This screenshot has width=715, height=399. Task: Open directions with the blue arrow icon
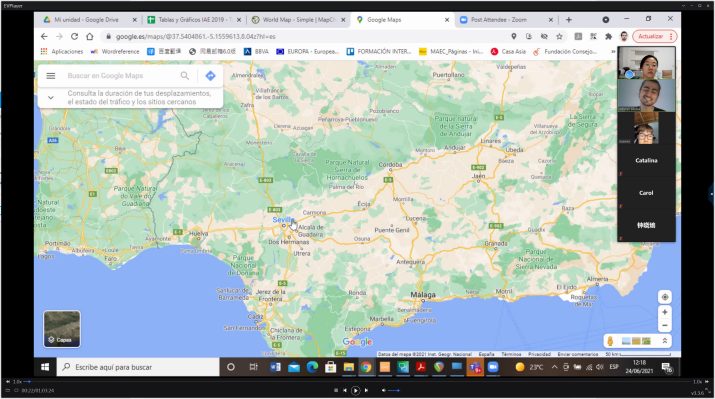[210, 76]
